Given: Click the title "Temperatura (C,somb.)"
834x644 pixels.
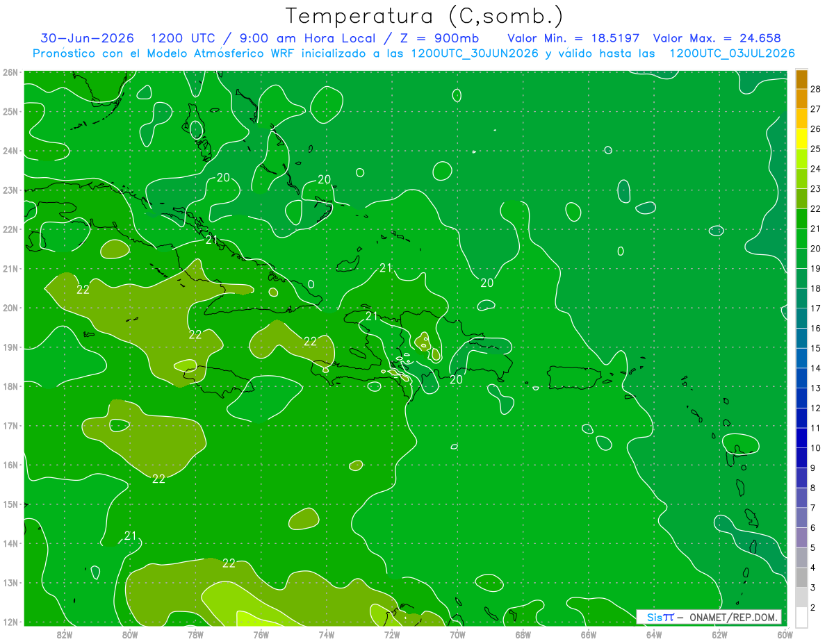Looking at the screenshot, I should pyautogui.click(x=425, y=16).
